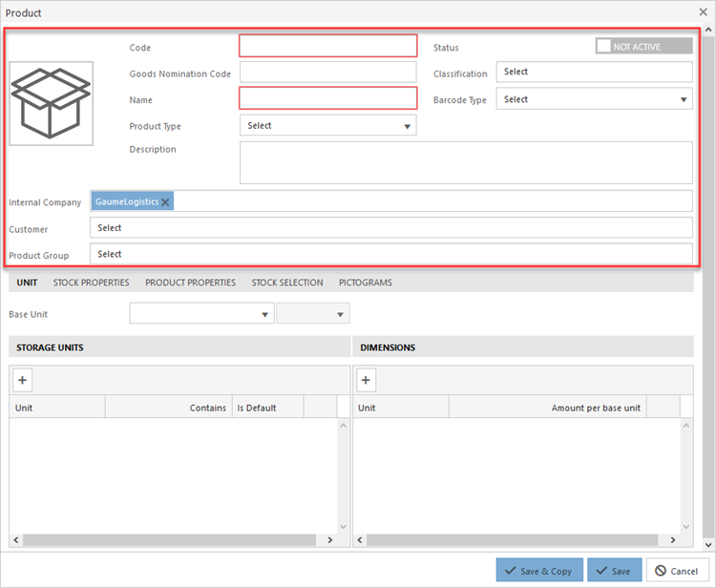Switch to the PICTOGRAMS tab
This screenshot has height=588, width=716.
pos(366,283)
